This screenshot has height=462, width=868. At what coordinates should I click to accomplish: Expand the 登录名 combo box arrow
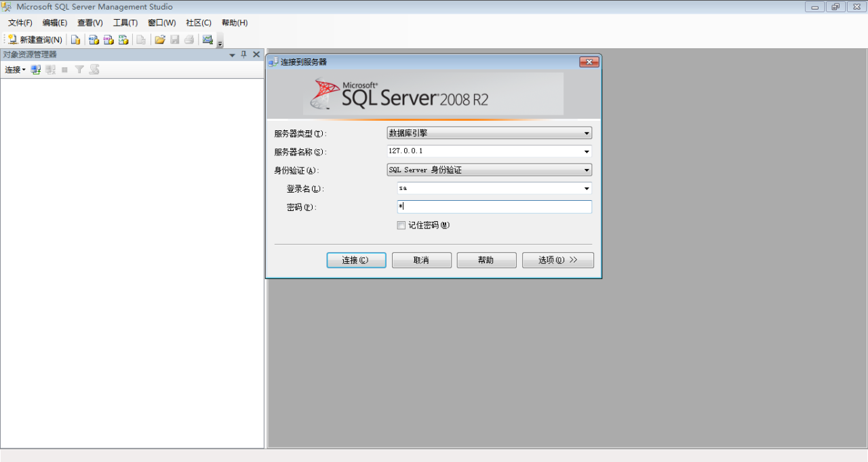click(587, 188)
